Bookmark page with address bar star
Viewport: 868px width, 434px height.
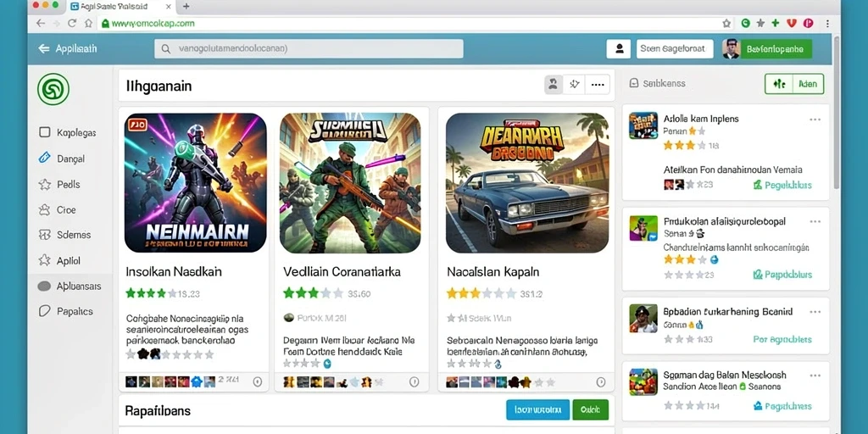click(726, 23)
